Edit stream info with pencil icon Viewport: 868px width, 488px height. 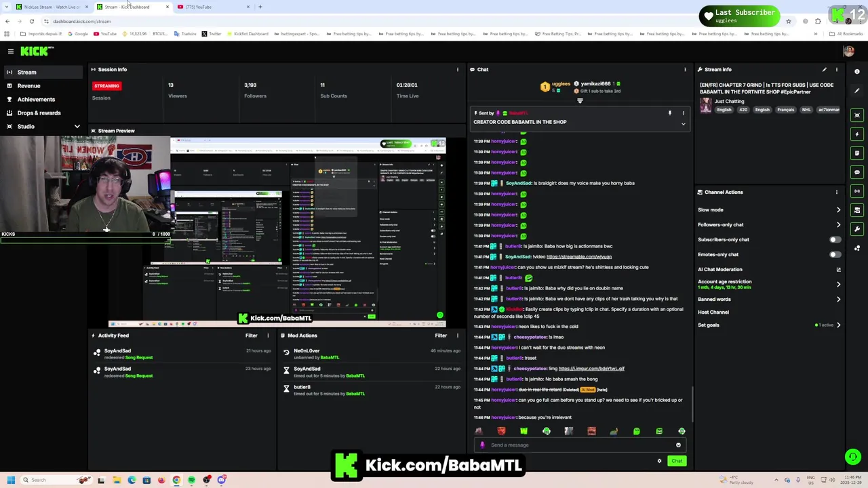825,69
